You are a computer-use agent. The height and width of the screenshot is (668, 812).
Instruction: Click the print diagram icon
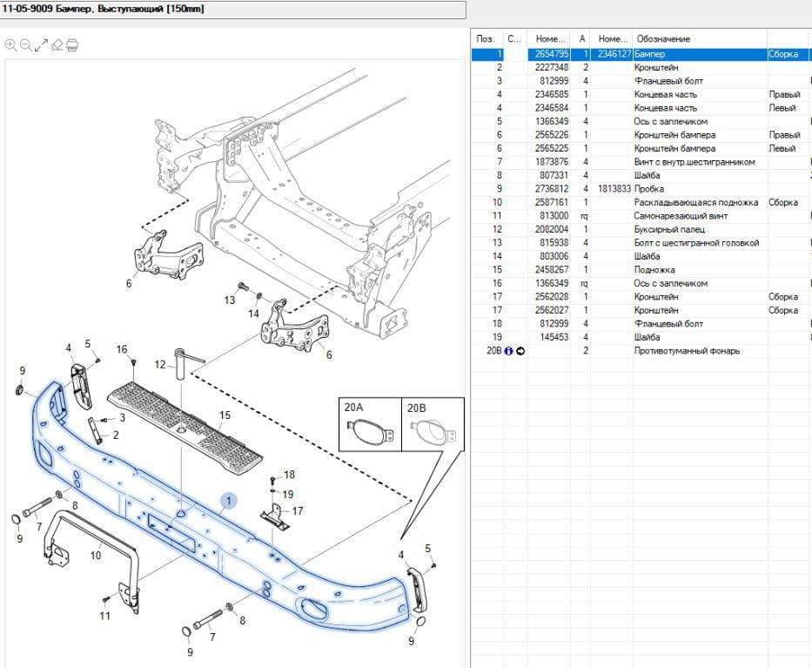coord(72,44)
